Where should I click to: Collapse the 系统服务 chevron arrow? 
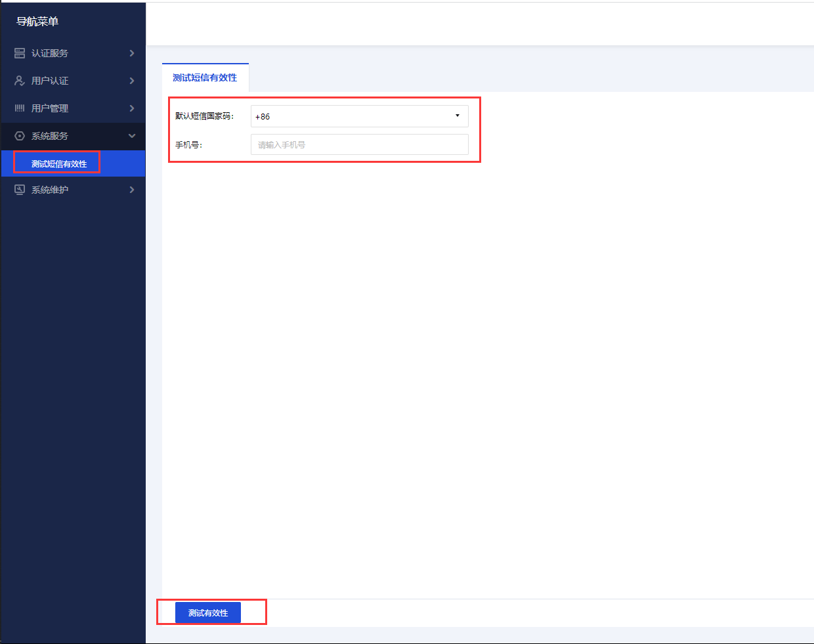(132, 136)
